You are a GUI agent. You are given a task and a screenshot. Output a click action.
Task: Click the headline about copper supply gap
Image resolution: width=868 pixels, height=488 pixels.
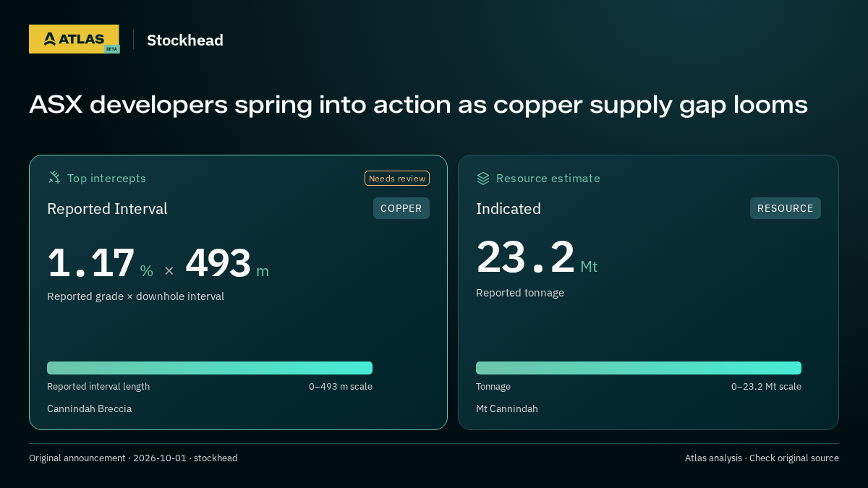click(418, 105)
